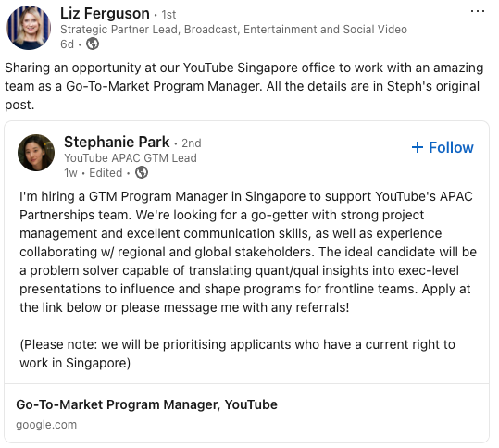
Task: Open the Go-To-Market Program Manager, YouTube link
Action: pos(146,404)
